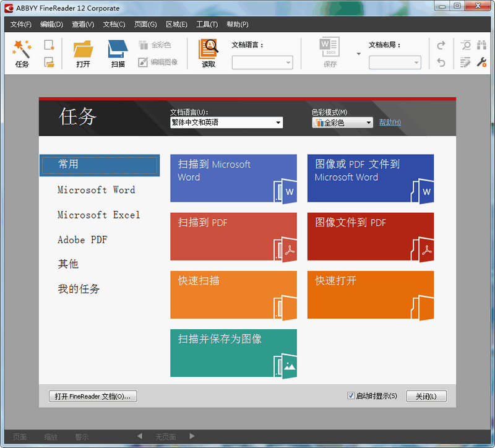This screenshot has width=495, height=448.
Task: Click the binoculars find icon
Action: 482,45
